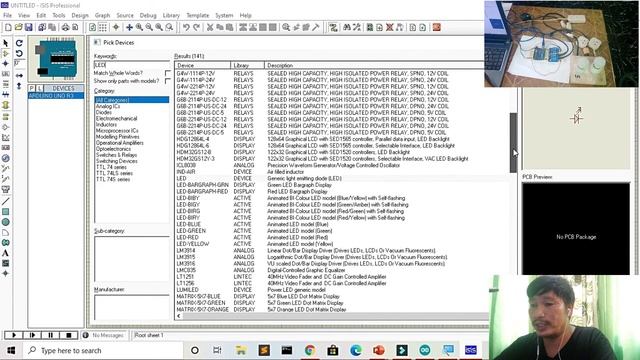This screenshot has width=640, height=360.
Task: Open the File menu
Action: point(8,15)
